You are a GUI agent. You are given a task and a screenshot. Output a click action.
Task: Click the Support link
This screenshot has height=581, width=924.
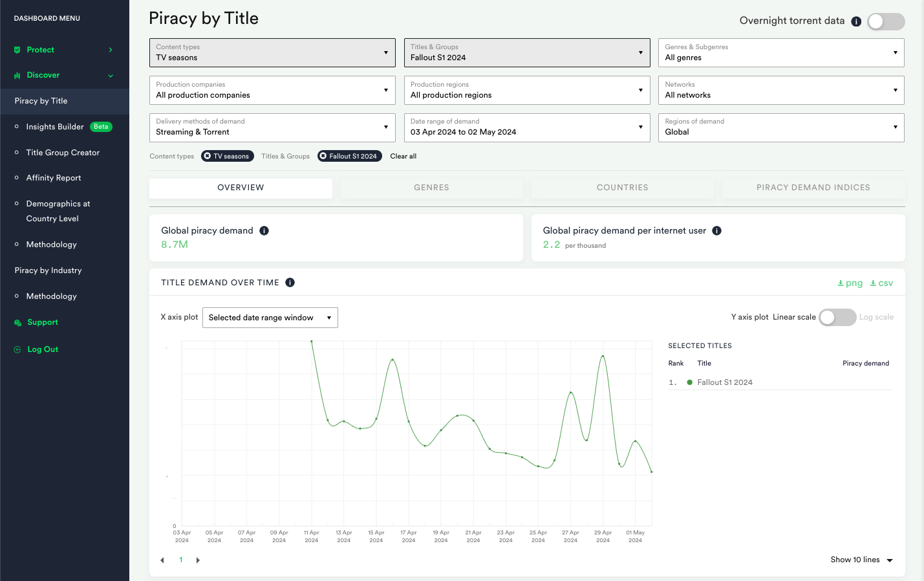(43, 322)
